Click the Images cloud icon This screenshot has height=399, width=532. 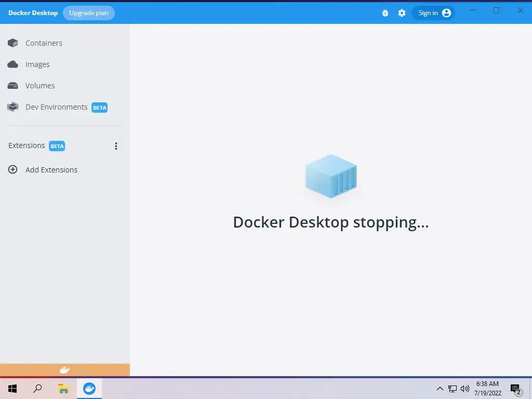[13, 64]
